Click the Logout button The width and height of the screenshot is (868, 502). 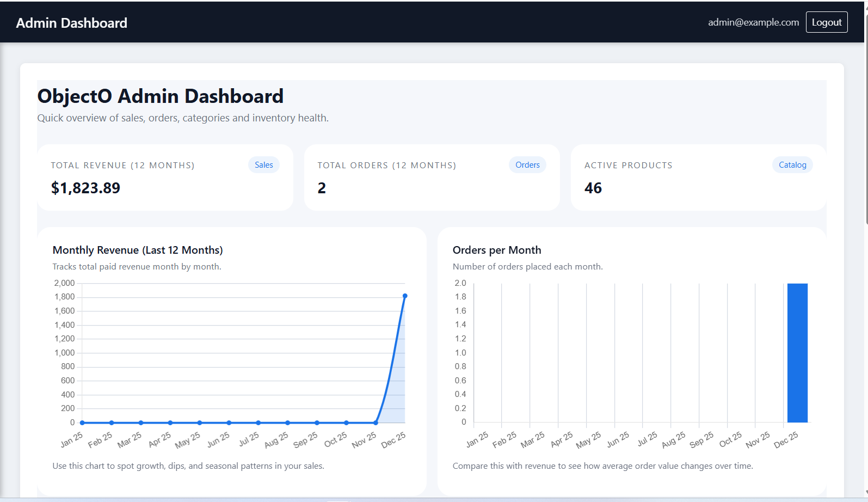pos(826,22)
